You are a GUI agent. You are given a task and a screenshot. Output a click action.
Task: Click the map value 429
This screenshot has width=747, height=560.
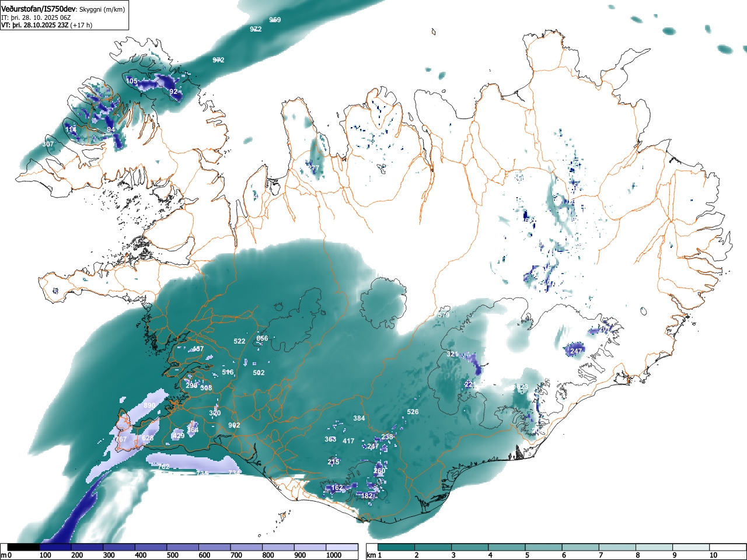point(179,436)
